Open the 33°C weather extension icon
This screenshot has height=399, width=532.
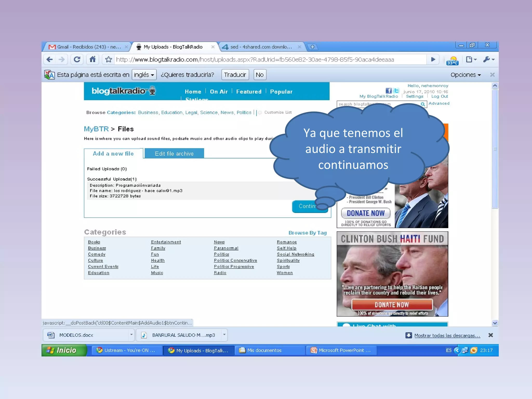tap(452, 60)
